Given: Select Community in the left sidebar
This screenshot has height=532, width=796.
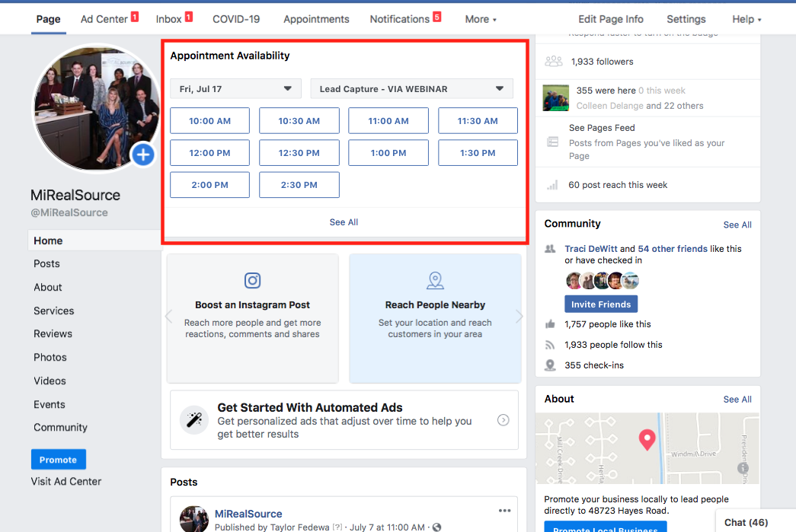Looking at the screenshot, I should 60,428.
